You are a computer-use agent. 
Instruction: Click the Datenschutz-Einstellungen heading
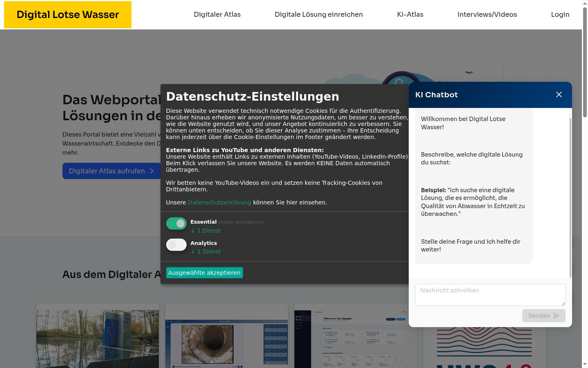point(252,96)
